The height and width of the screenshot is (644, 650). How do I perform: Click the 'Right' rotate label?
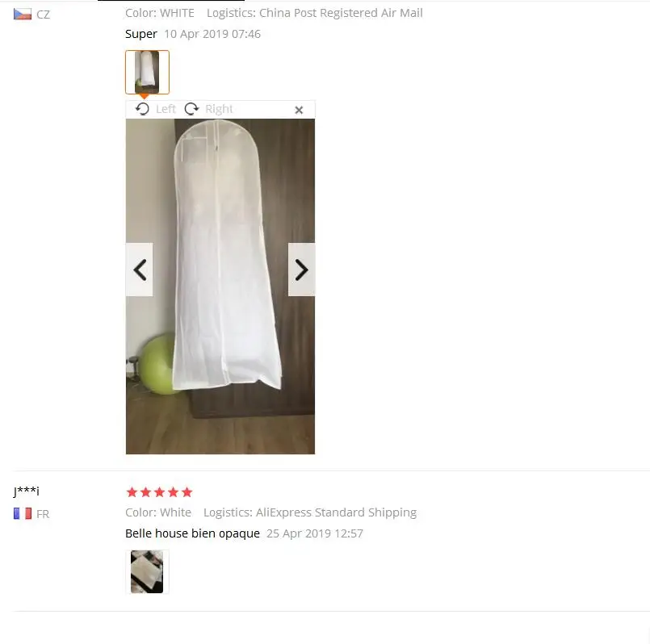[219, 109]
